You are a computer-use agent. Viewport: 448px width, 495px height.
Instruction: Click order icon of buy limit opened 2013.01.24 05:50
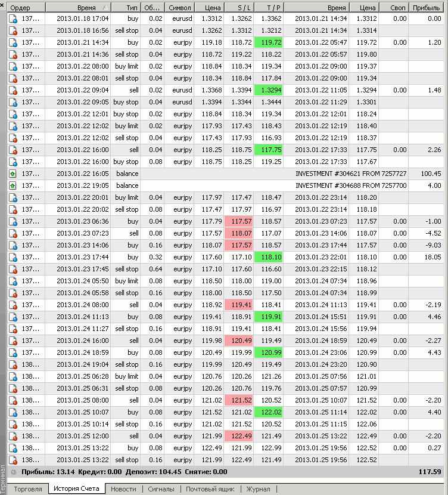(x=13, y=281)
